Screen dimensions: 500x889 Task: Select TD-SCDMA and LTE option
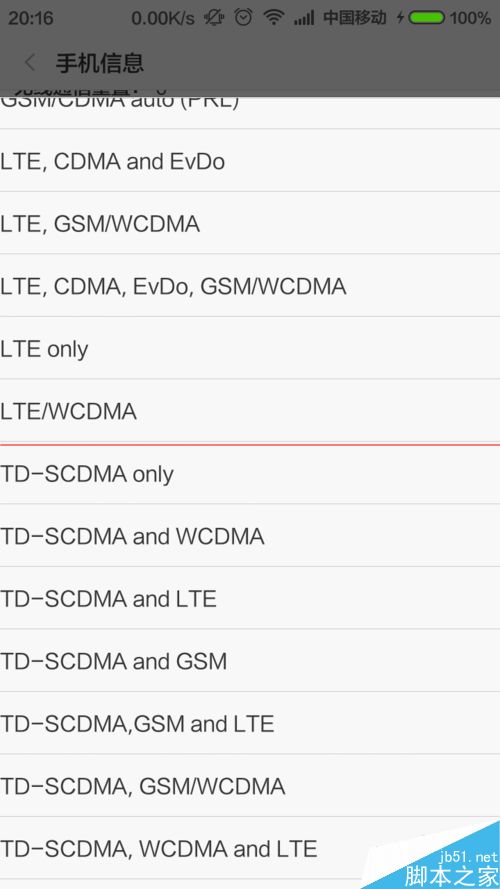point(250,598)
